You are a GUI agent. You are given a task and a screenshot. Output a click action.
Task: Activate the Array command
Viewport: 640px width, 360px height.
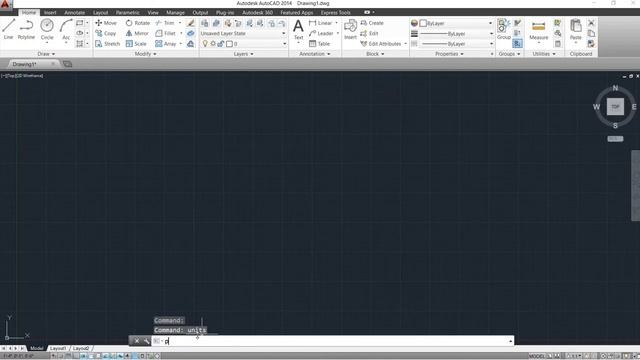click(x=166, y=44)
